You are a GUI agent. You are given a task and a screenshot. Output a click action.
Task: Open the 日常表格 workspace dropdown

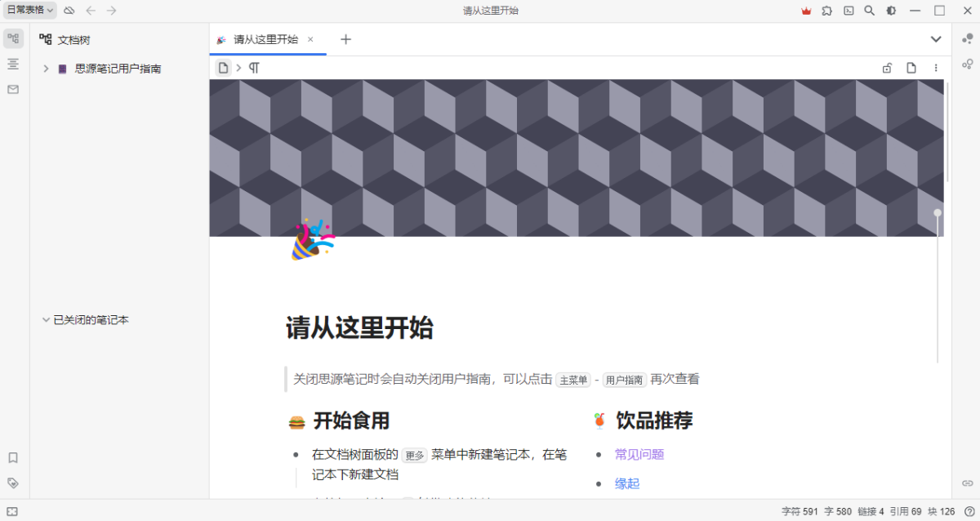(30, 11)
